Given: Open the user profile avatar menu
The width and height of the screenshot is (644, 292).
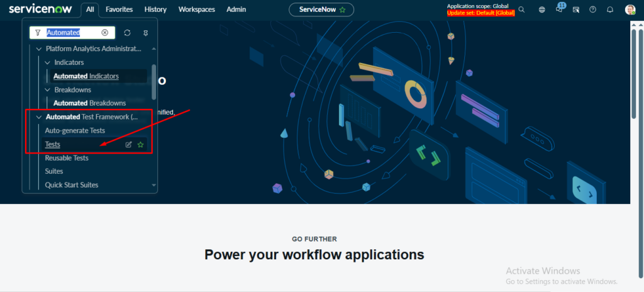Looking at the screenshot, I should 630,10.
